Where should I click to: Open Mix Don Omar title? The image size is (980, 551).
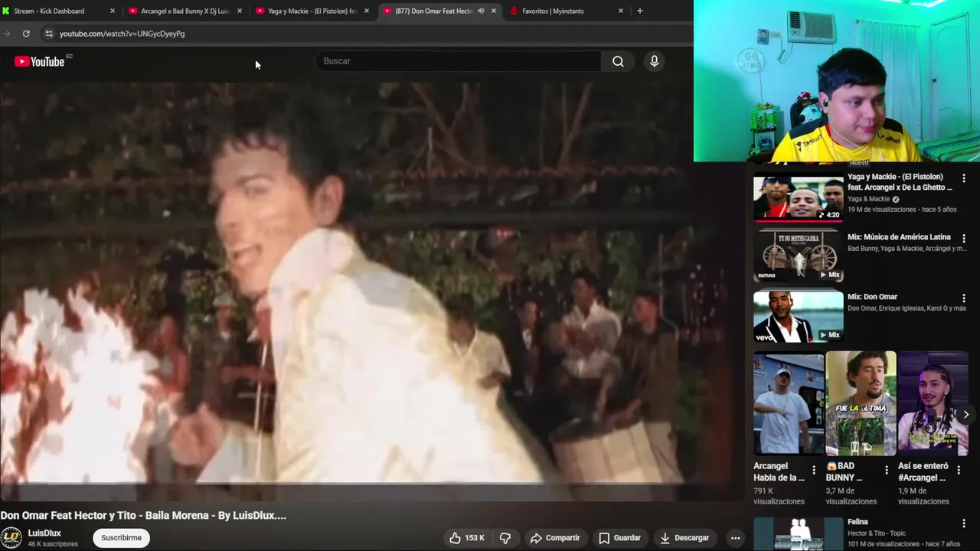(x=872, y=297)
